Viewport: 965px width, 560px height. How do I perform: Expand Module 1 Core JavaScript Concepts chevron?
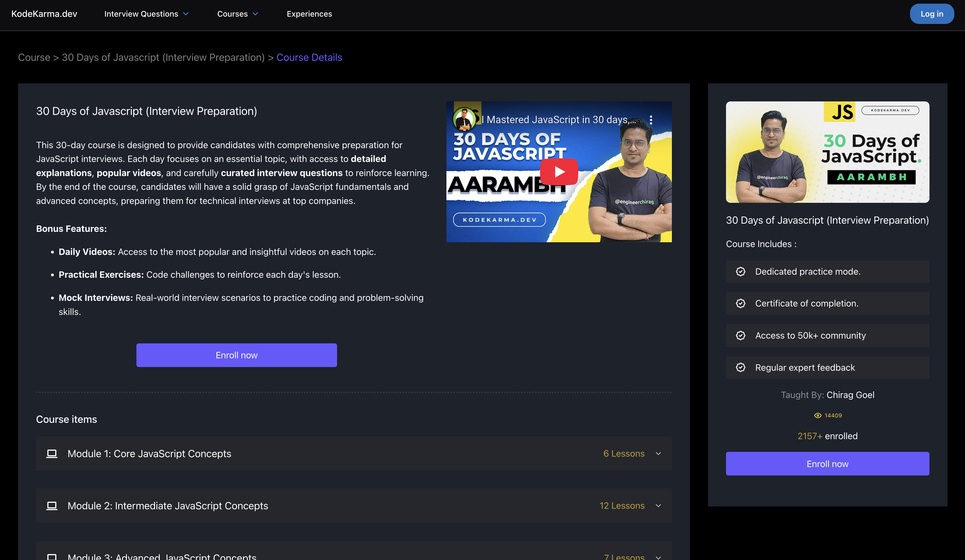click(658, 454)
